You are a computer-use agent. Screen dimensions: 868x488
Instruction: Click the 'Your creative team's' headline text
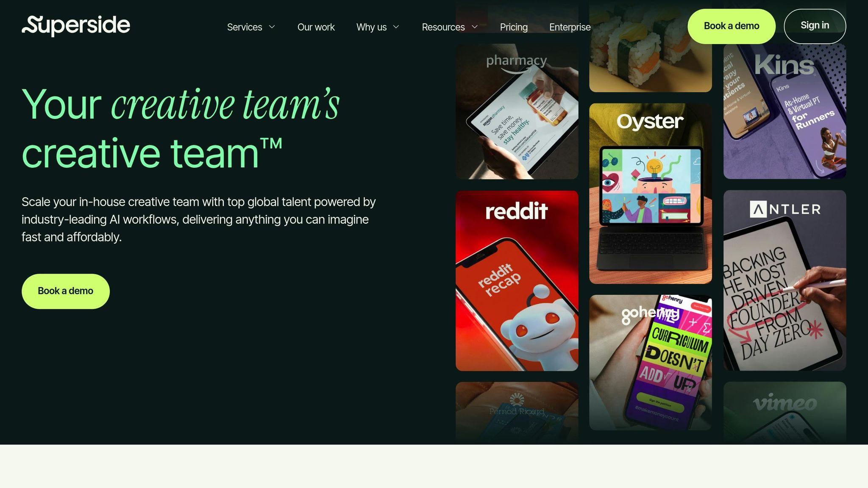[181, 104]
